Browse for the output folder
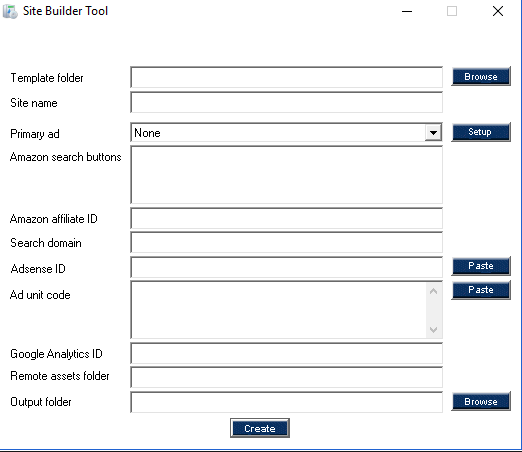Image resolution: width=522 pixels, height=452 pixels. 481,401
